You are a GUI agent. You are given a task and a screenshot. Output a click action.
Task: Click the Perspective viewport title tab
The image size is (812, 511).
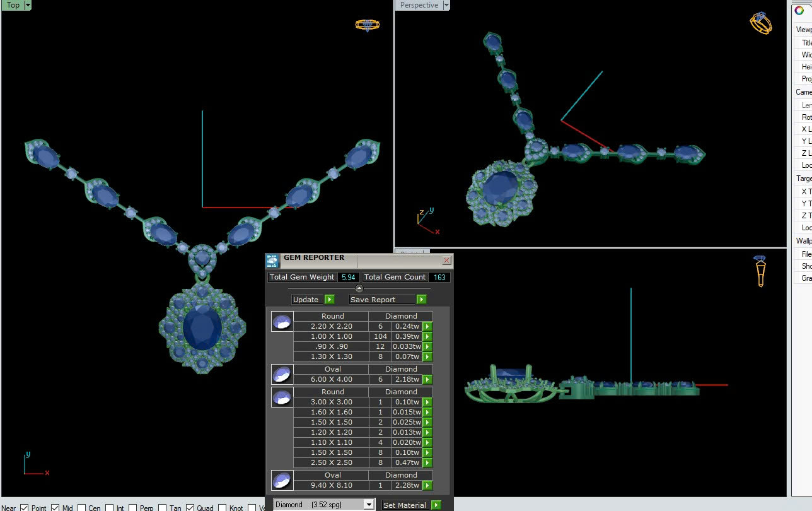tap(419, 5)
